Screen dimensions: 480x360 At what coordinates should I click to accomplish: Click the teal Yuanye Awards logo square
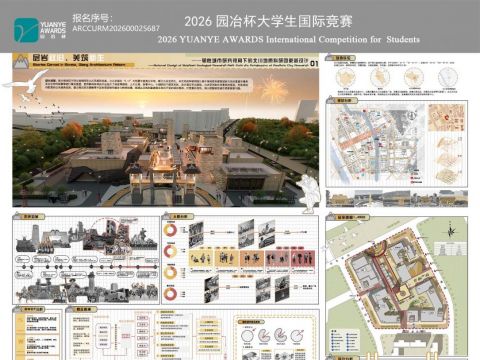[x=26, y=30]
